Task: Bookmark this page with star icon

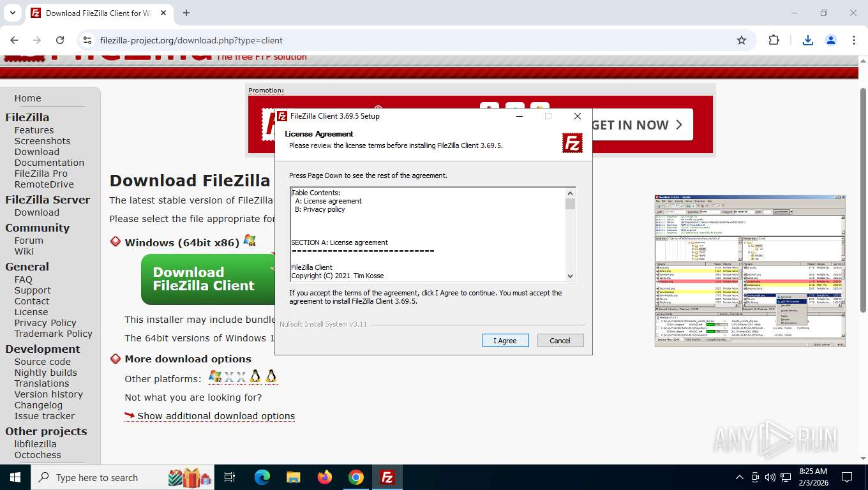Action: click(x=742, y=40)
